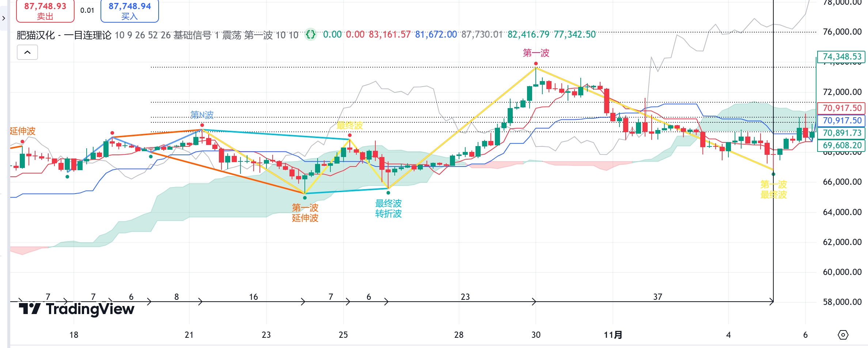Click the 76,000.00 price axis label

842,32
